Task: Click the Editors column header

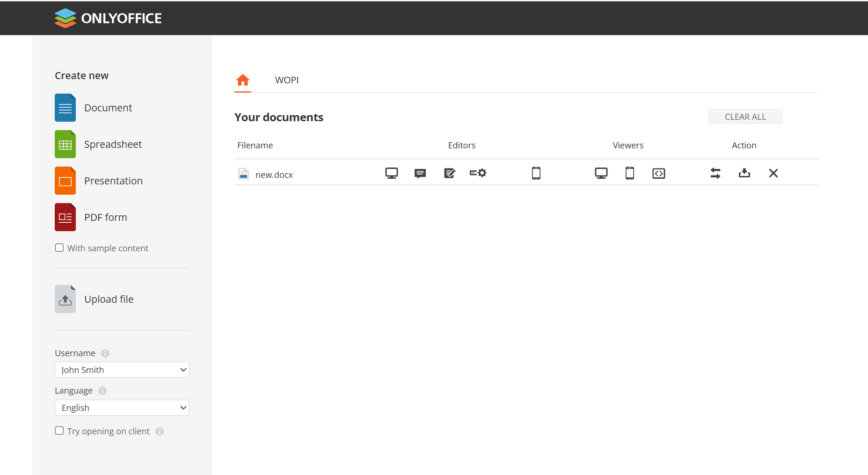Action: tap(462, 145)
